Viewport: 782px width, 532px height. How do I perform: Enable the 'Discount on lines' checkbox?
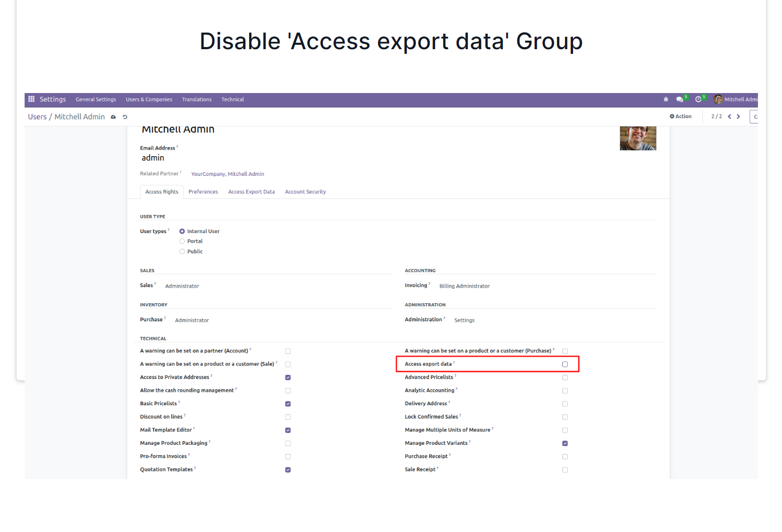288,417
